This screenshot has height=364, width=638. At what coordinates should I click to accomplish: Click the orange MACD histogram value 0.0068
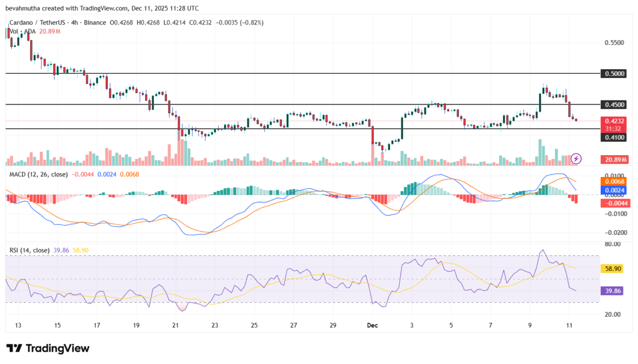click(612, 182)
